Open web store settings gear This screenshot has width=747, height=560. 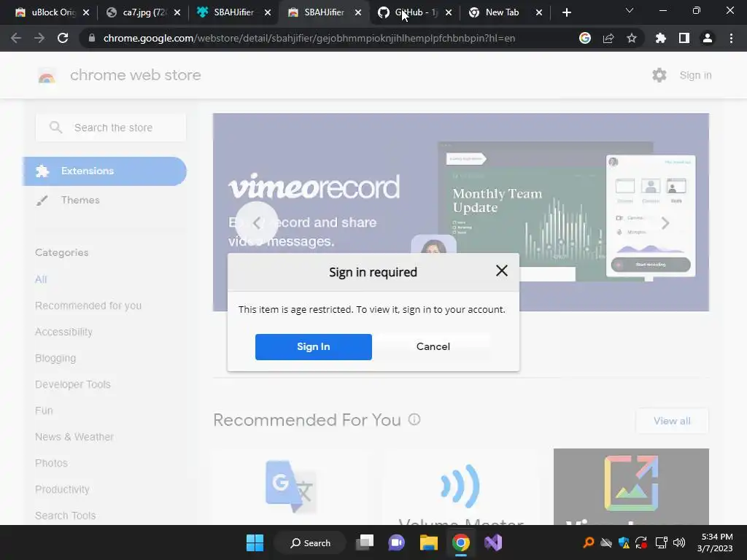click(659, 75)
